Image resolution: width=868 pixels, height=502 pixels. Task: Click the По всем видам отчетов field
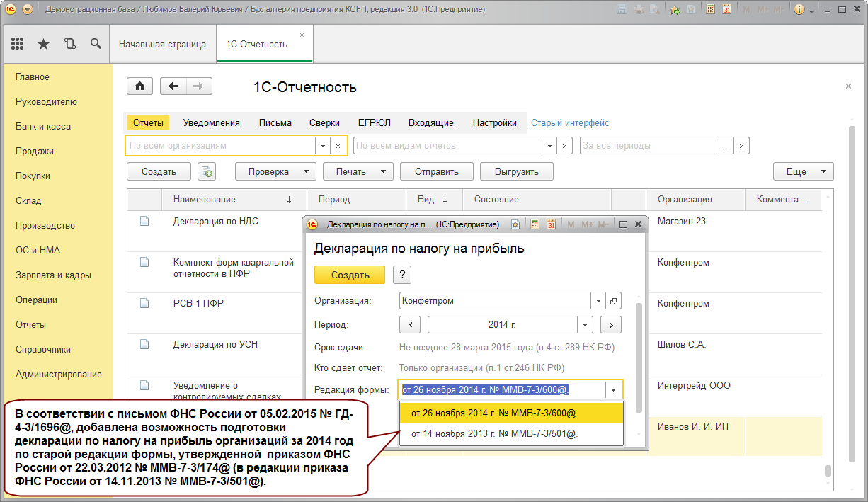click(x=447, y=145)
